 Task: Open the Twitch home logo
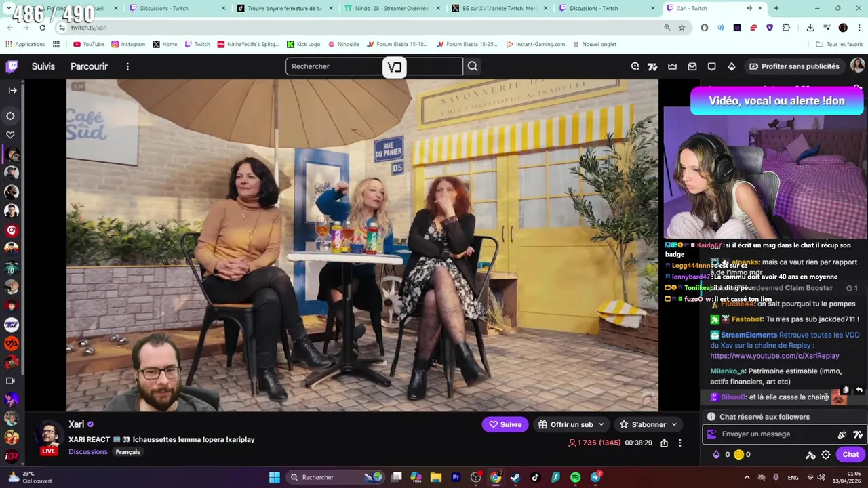point(12,66)
